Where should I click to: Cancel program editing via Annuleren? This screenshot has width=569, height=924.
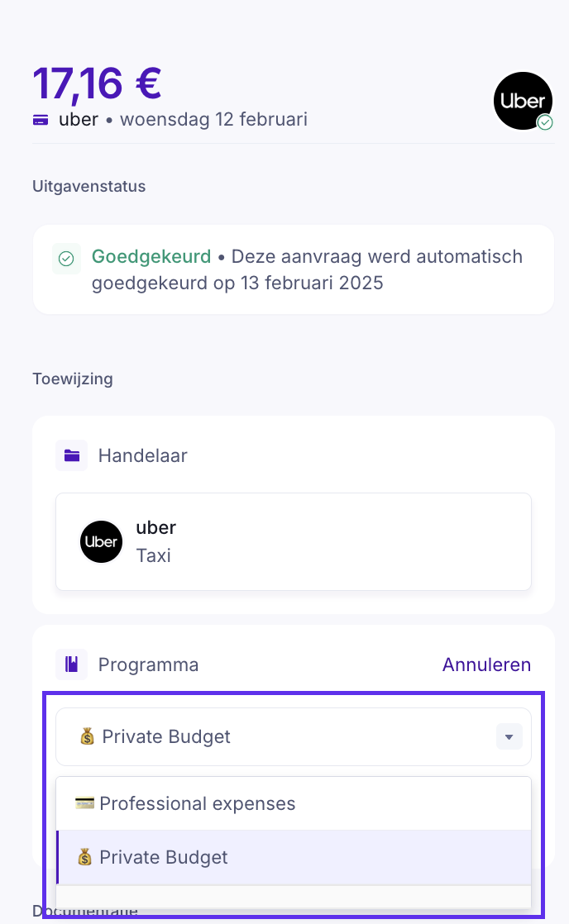point(486,664)
